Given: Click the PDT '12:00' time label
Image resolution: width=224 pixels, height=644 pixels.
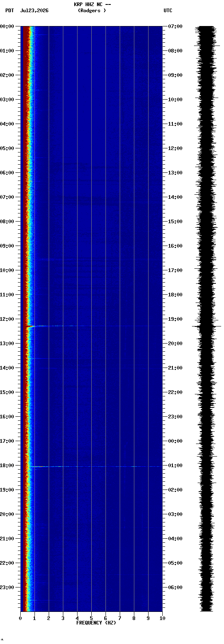Looking at the screenshot, I should tap(7, 319).
